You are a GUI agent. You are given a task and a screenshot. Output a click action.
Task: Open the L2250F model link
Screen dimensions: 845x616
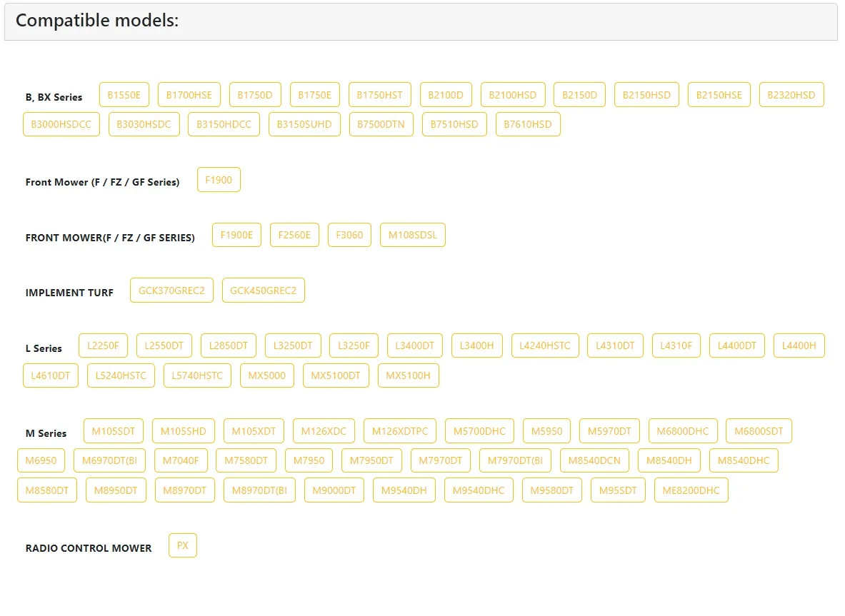coord(103,345)
